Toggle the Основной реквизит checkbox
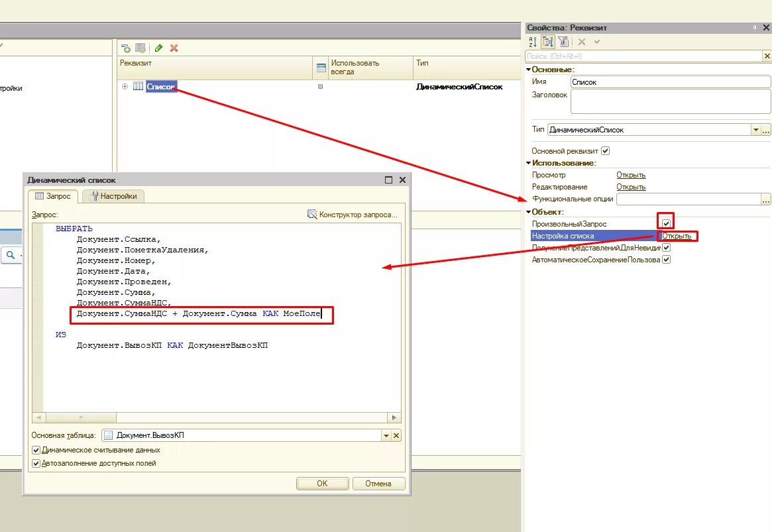Screen dimensions: 772x532 tap(606, 151)
